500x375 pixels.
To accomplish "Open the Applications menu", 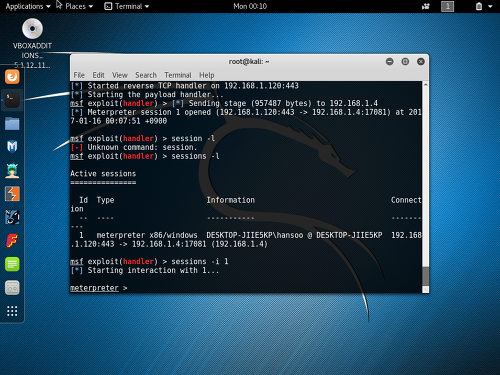I will tap(28, 6).
